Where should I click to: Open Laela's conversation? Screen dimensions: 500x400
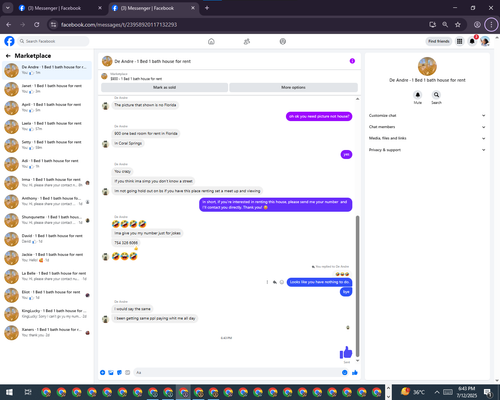coord(47,126)
